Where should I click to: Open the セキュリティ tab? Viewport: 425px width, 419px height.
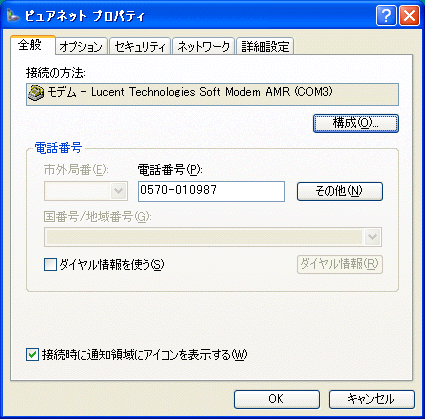(x=140, y=46)
